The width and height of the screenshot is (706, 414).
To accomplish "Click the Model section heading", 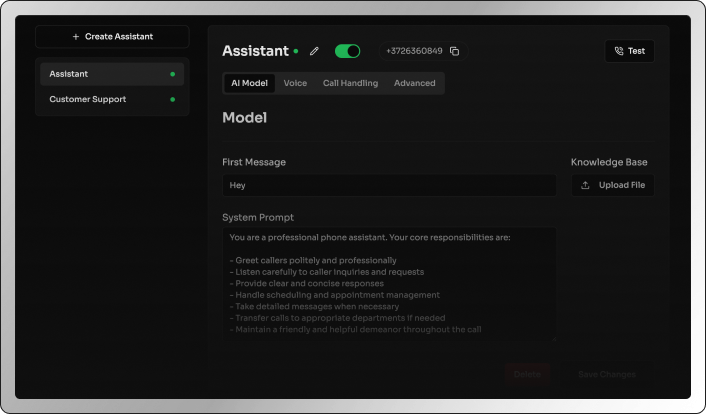I will point(244,118).
